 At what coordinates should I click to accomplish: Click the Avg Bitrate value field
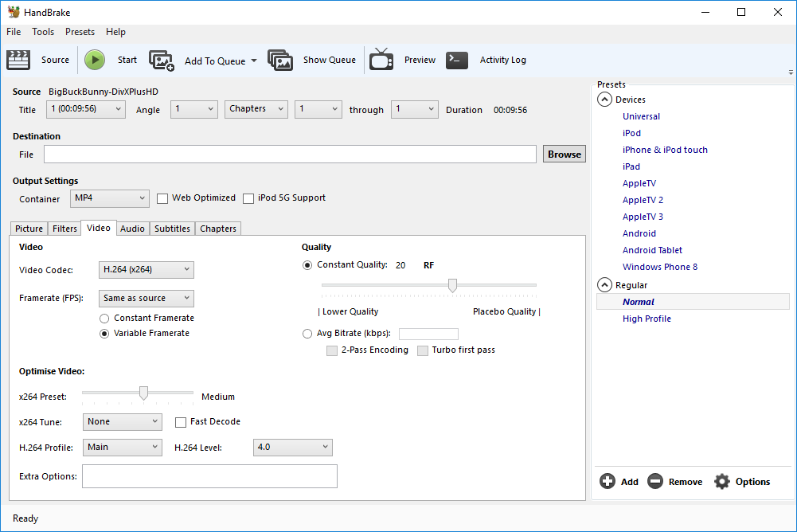(x=428, y=334)
